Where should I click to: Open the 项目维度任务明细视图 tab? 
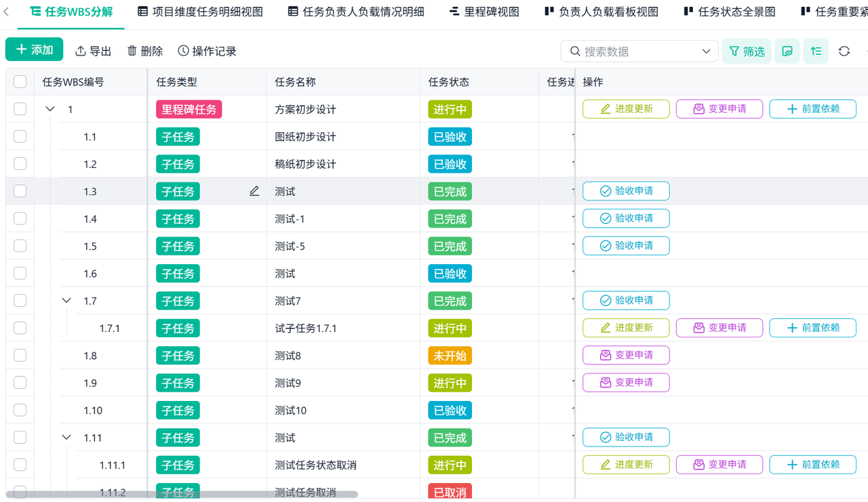(x=200, y=12)
